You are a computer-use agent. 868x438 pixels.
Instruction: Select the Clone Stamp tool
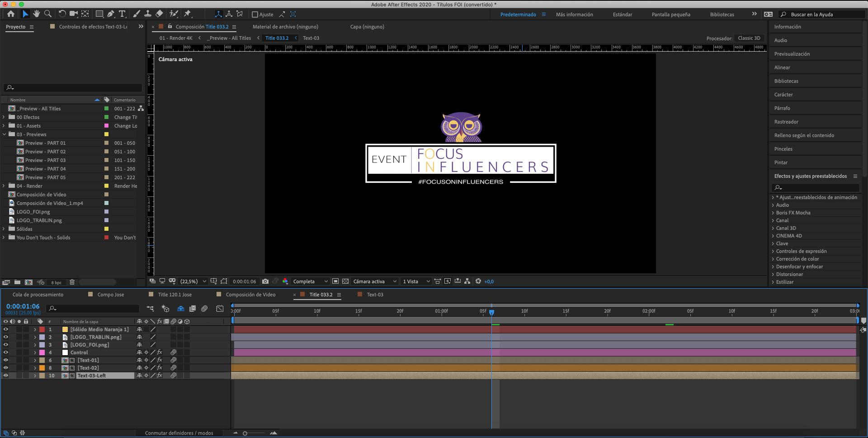tap(148, 14)
